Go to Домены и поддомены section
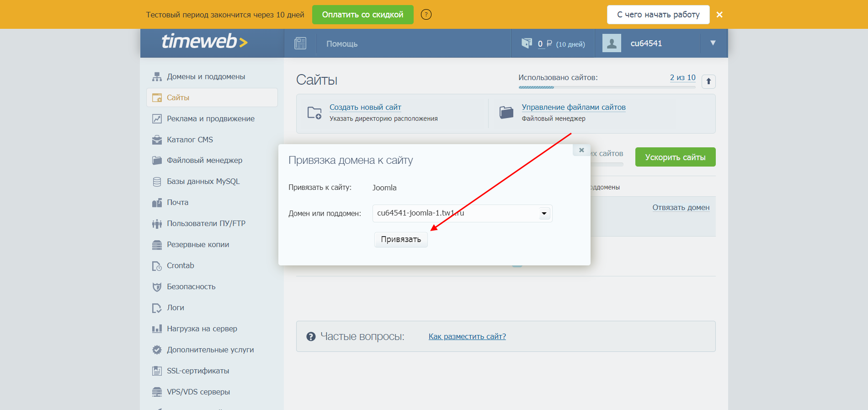The width and height of the screenshot is (868, 410). (x=206, y=77)
